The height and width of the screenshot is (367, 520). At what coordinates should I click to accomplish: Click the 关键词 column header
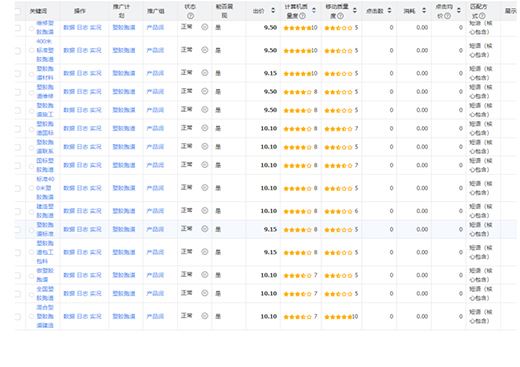coord(38,11)
